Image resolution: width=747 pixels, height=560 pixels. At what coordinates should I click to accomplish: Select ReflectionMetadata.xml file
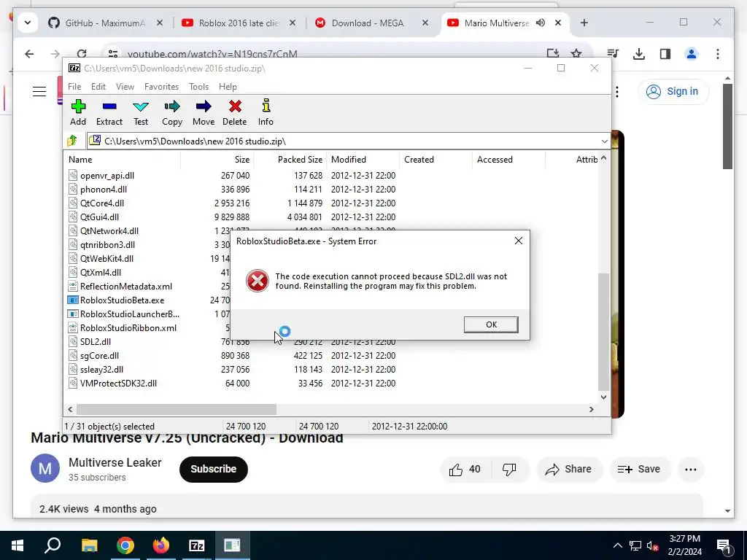tap(125, 286)
